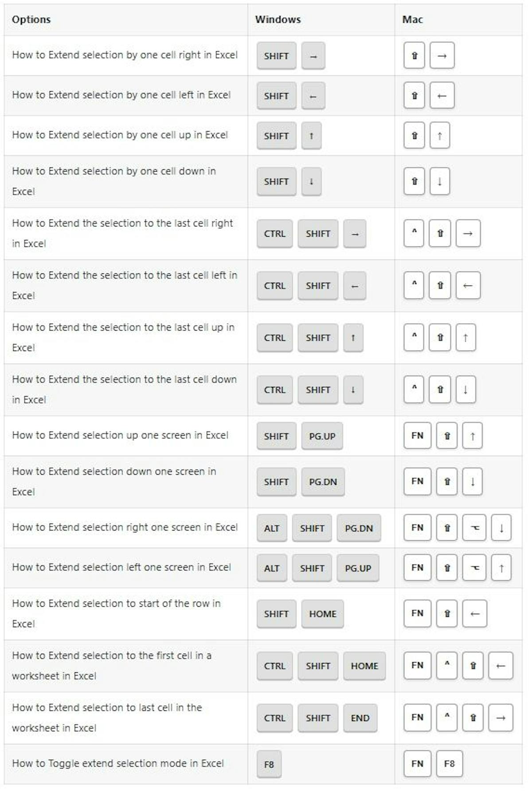The image size is (532, 792).
Task: Click Mac shift key in 'one cell right' row
Action: (x=414, y=56)
